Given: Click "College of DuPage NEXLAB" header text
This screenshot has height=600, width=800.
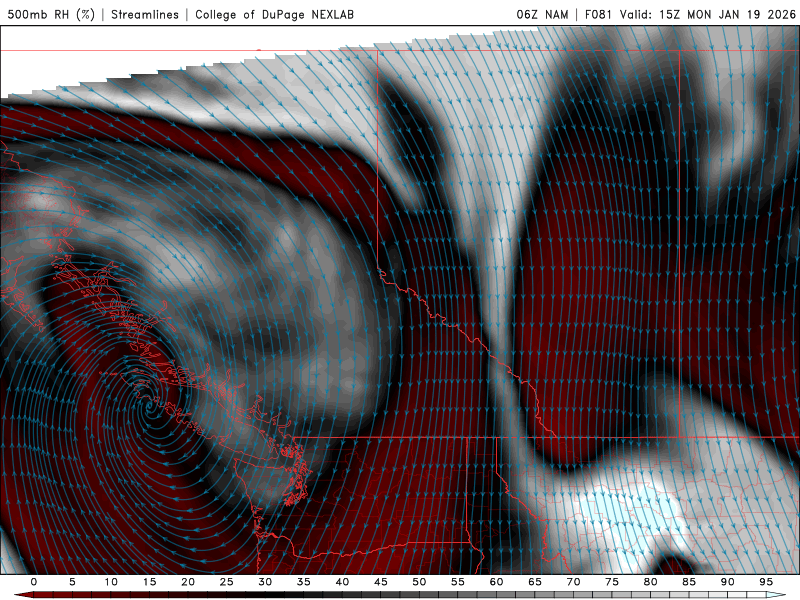Looking at the screenshot, I should [x=274, y=14].
